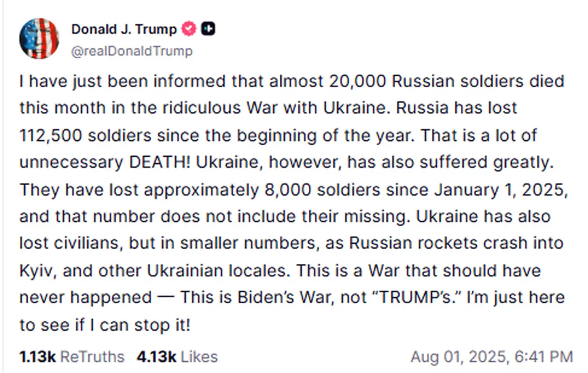This screenshot has height=373, width=588.
Task: Click the closing line "to see if I can stop it!"
Action: [105, 325]
